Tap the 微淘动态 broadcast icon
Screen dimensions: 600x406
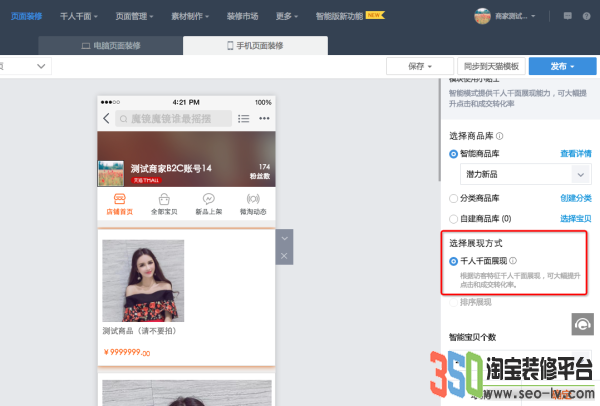tap(253, 199)
